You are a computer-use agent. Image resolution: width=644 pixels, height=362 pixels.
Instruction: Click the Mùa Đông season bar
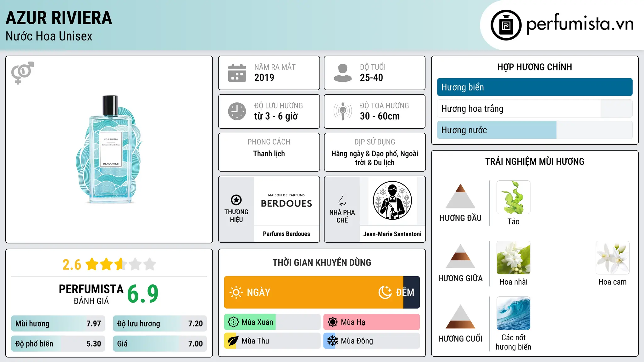tap(372, 341)
